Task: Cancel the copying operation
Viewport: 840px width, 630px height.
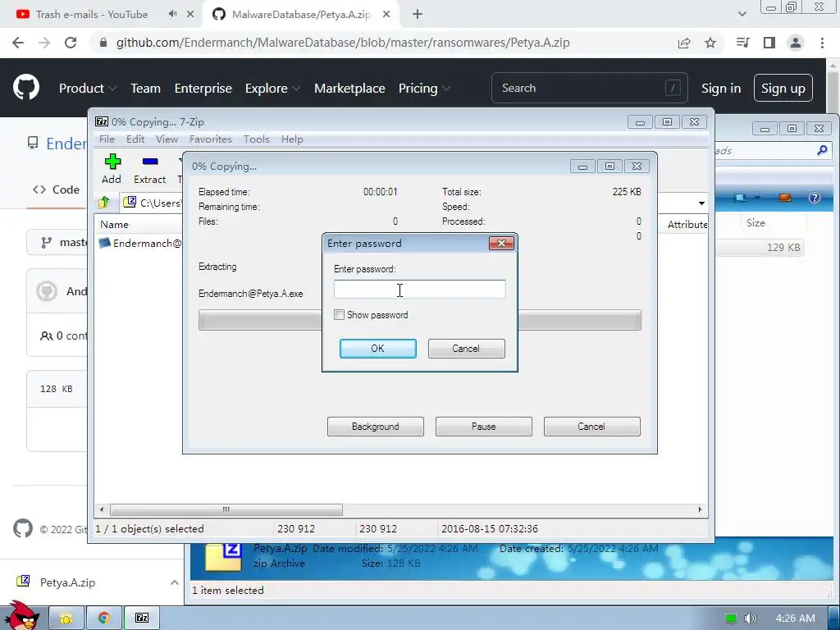Action: click(592, 427)
